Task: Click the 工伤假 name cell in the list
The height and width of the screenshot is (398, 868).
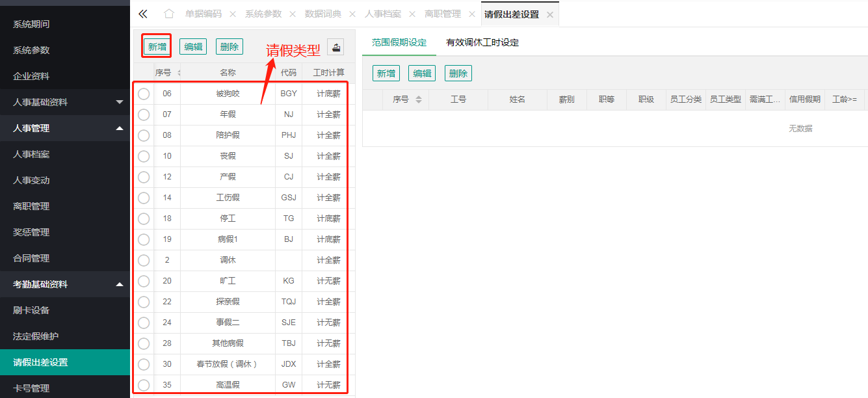Action: (x=228, y=198)
